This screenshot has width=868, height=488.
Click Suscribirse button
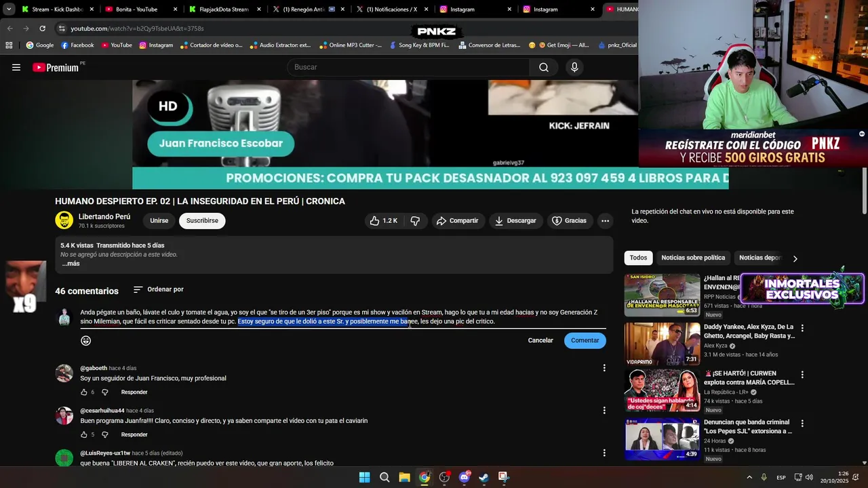tap(202, 221)
